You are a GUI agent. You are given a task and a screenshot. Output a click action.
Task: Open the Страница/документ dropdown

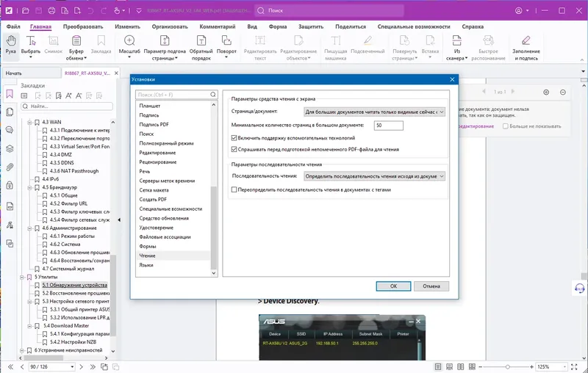374,112
